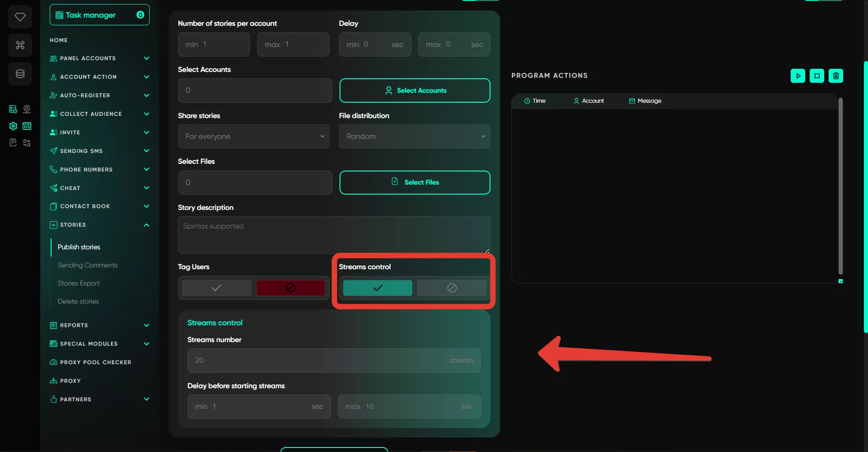This screenshot has width=868, height=452.
Task: Go to HOME in the sidebar
Action: (59, 40)
